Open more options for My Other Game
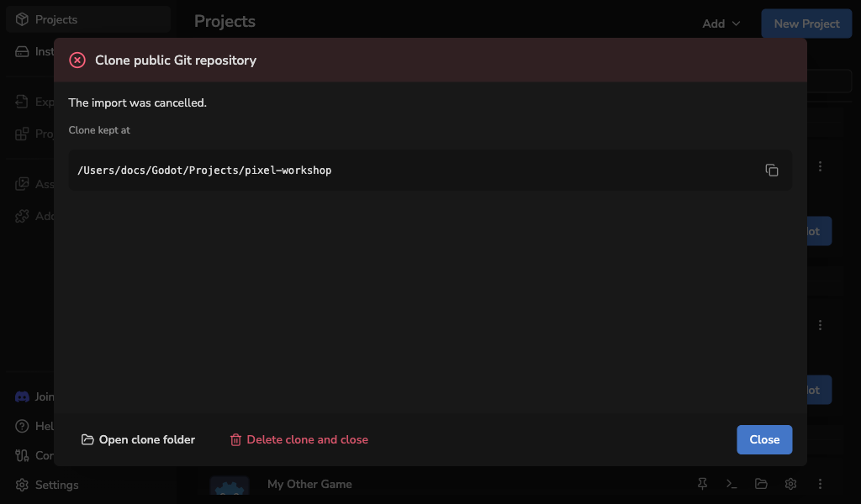The height and width of the screenshot is (504, 861). (820, 484)
